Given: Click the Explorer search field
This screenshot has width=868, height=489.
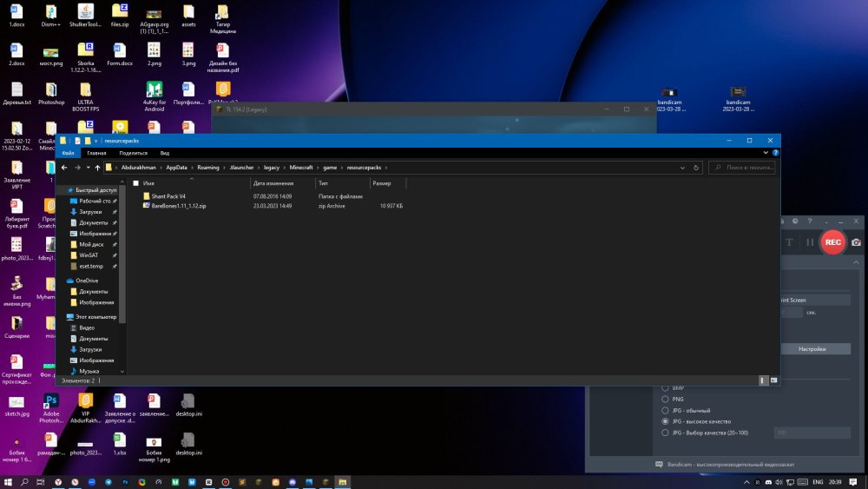Looking at the screenshot, I should tap(742, 168).
